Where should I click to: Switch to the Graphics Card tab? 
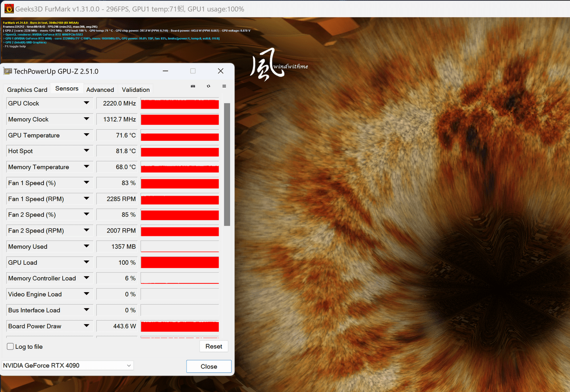click(x=27, y=90)
